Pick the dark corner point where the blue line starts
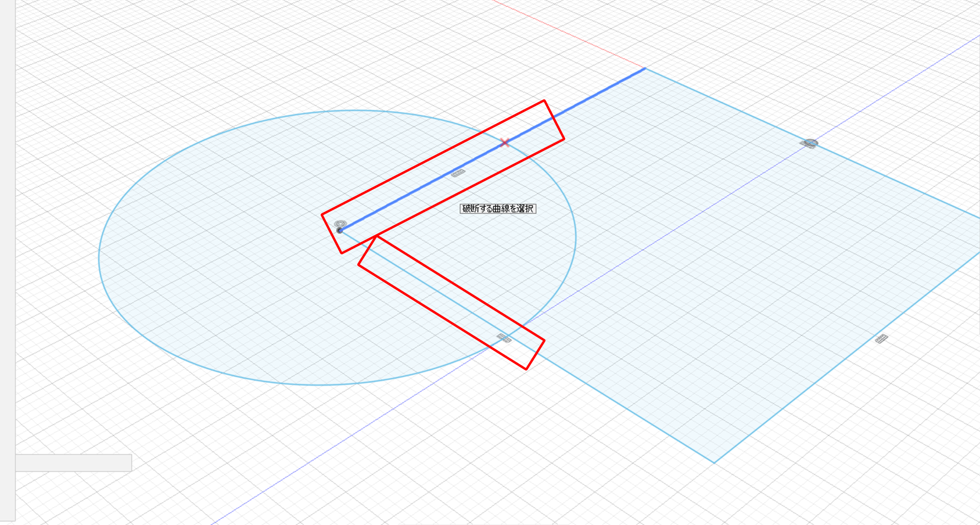 pyautogui.click(x=340, y=231)
